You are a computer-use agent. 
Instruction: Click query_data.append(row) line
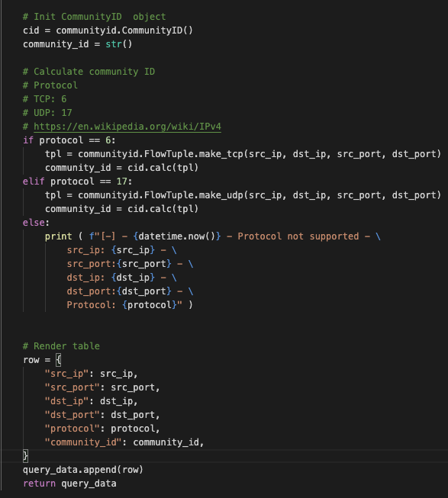pyautogui.click(x=83, y=470)
